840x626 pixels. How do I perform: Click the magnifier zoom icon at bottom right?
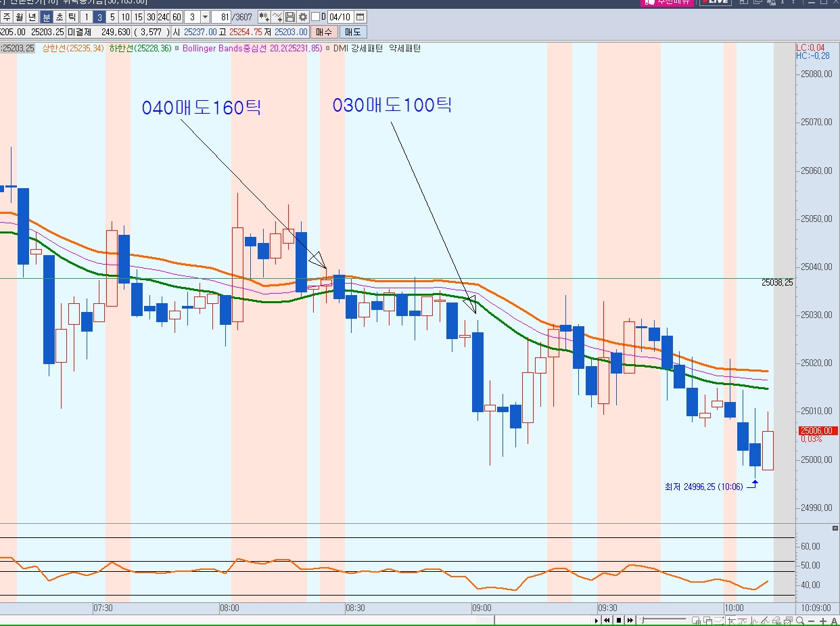(800, 621)
